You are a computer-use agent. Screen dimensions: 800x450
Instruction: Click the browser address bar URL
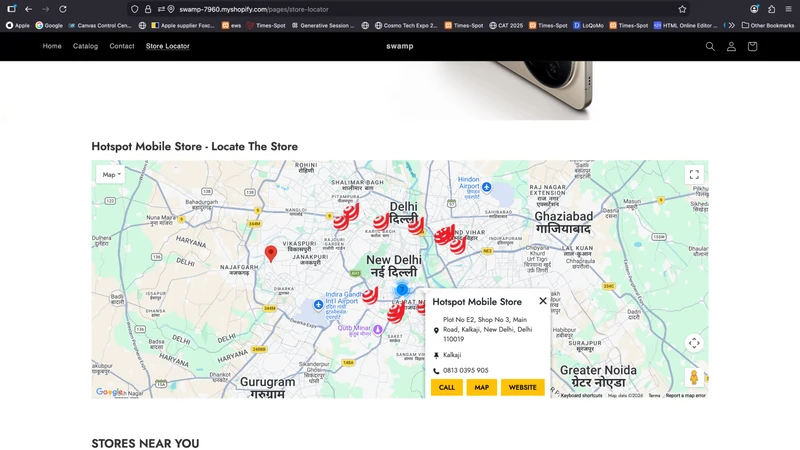(x=254, y=9)
